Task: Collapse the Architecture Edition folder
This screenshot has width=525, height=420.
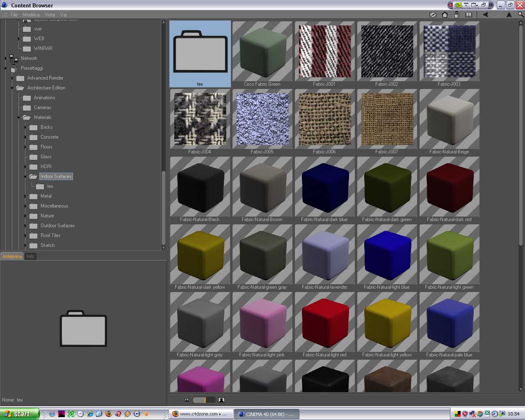Action: tap(12, 88)
